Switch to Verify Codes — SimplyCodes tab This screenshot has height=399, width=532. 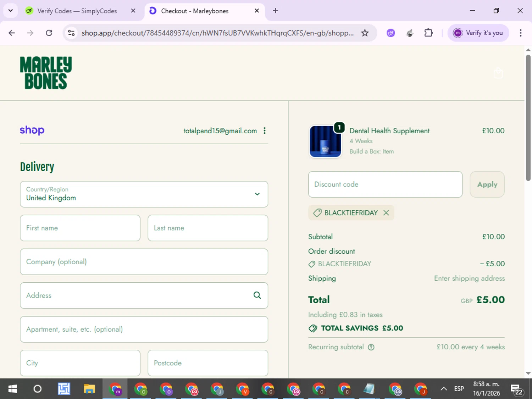tap(77, 11)
